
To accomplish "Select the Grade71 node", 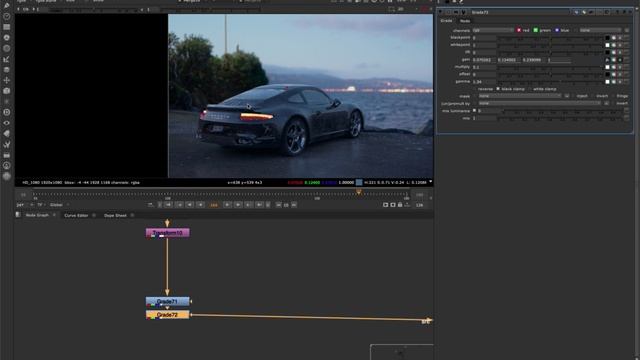I will tap(168, 302).
